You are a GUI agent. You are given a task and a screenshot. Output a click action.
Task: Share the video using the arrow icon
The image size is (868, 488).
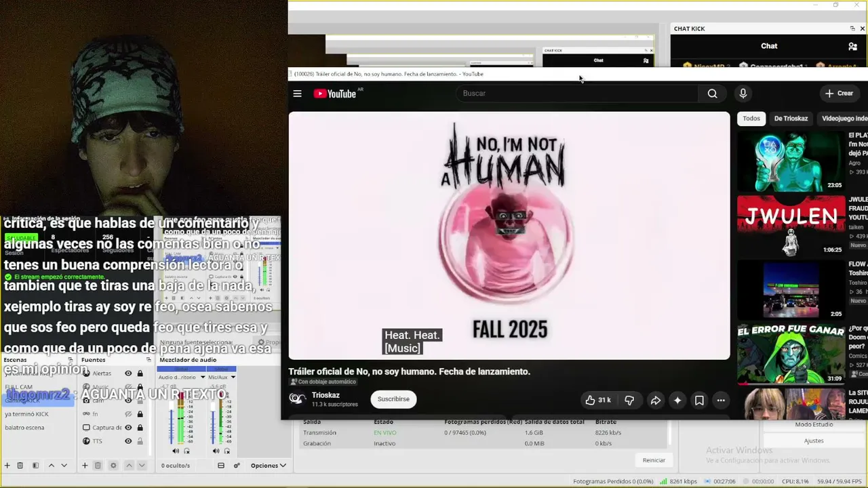coord(656,400)
